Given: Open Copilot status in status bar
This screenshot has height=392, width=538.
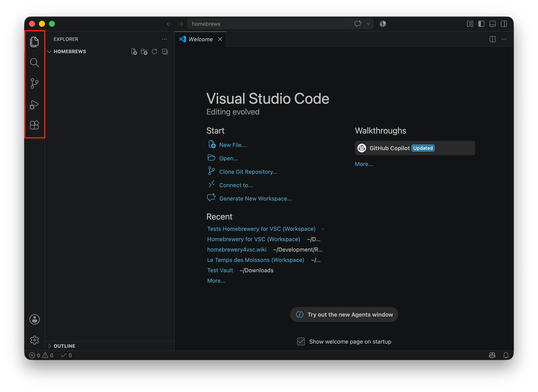Looking at the screenshot, I should [x=492, y=355].
